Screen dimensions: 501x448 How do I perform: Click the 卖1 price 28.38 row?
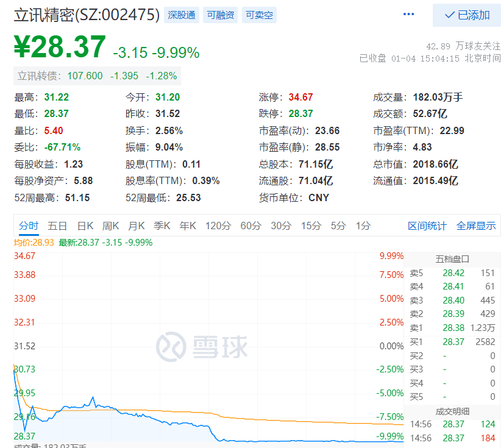click(x=452, y=328)
